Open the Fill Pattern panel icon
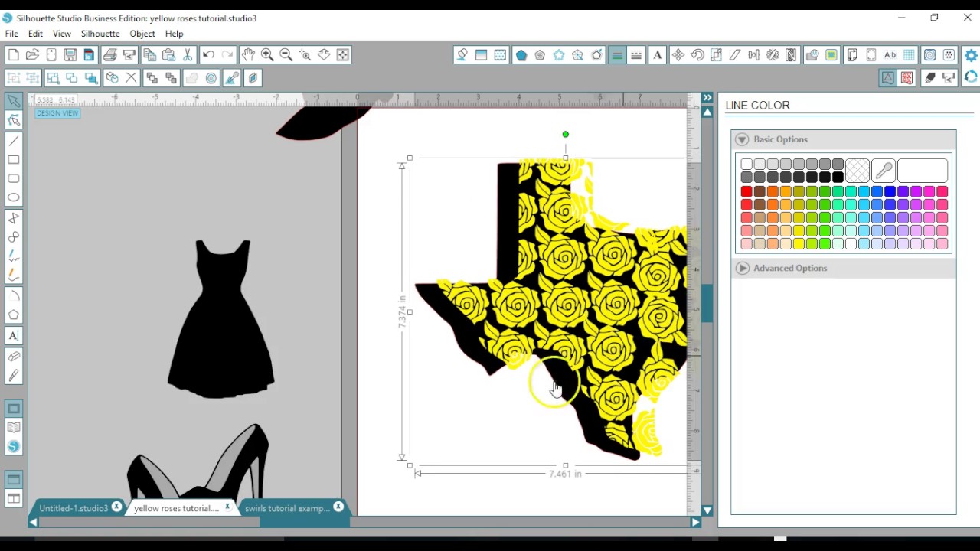This screenshot has height=551, width=980. pos(500,55)
